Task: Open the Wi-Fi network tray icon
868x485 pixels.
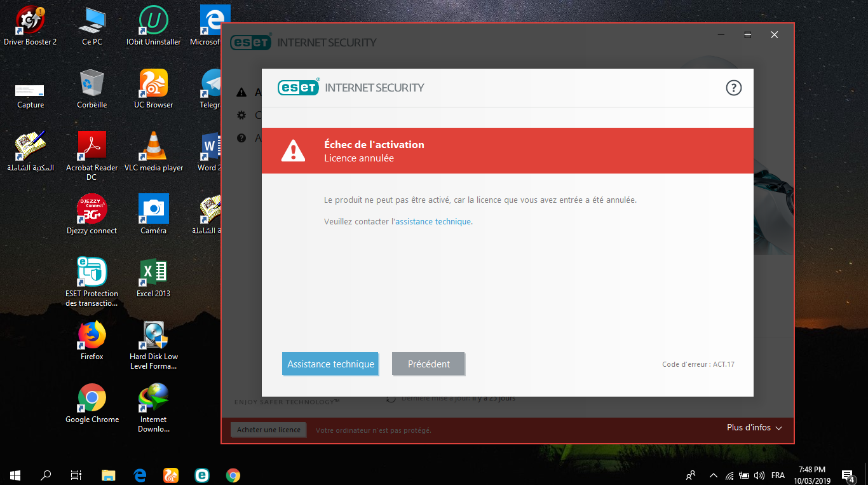Action: 729,475
